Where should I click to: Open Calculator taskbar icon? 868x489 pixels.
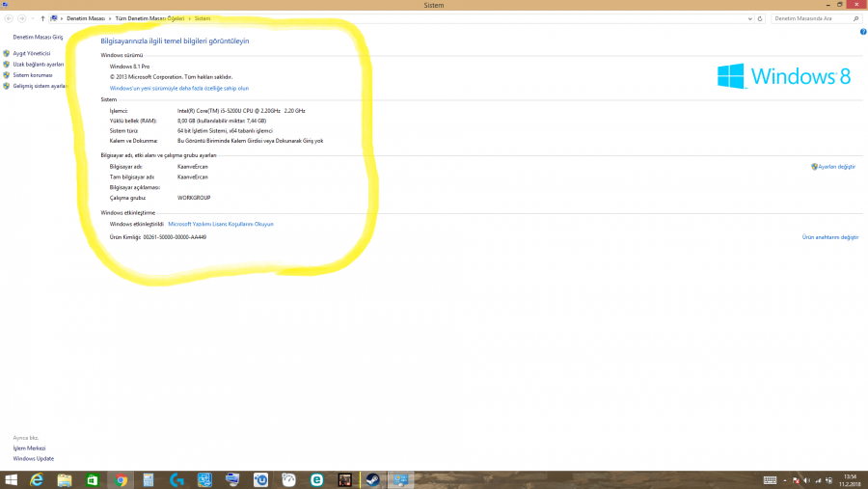pos(149,480)
